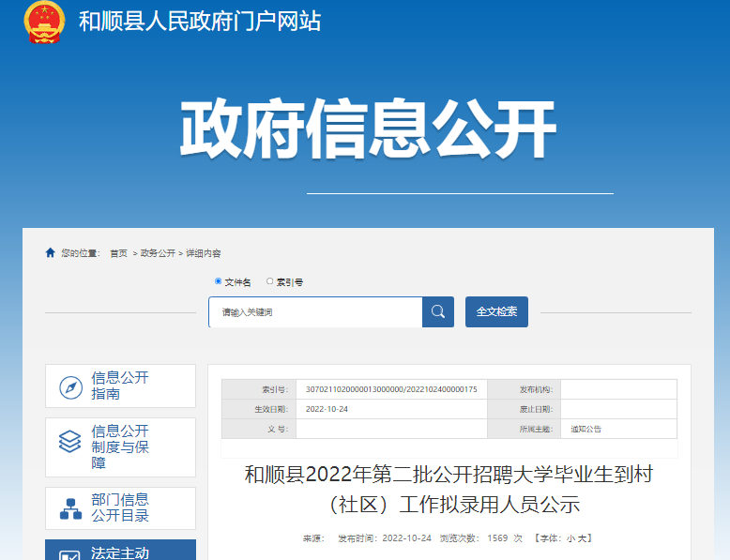Open 信息公开制度与保障 sidebar item
Screen dimensions: 730x560
click(x=120, y=447)
